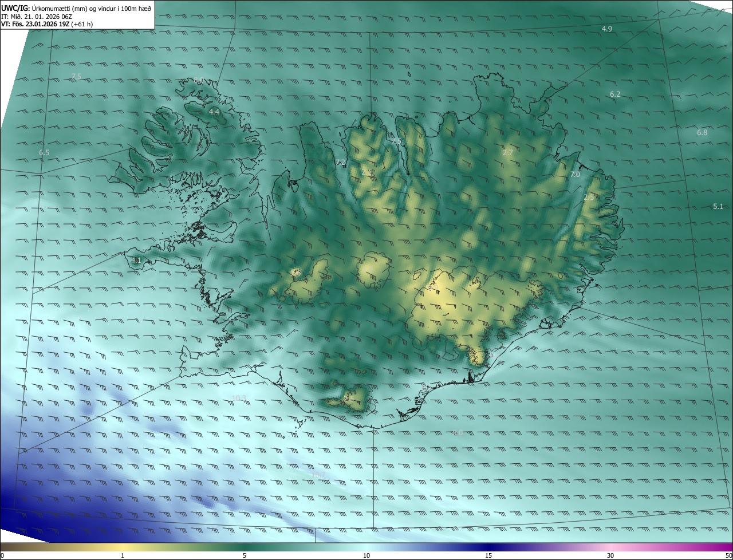Click the 4.1 value label on the map
The height and width of the screenshot is (560, 733).
coord(136,260)
